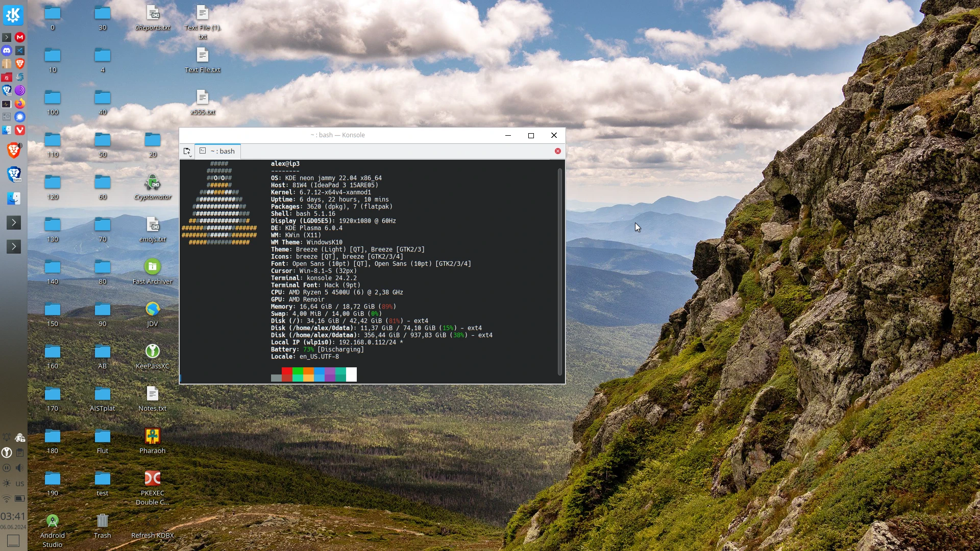Screen dimensions: 980x551
Task: Minimize the Konsole window
Action: click(x=508, y=135)
